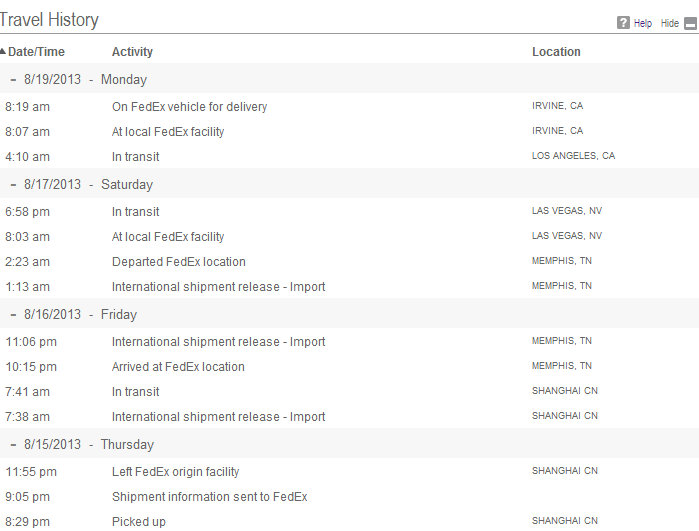Click the LOS ANGELES, CA location
The height and width of the screenshot is (531, 699).
click(x=573, y=156)
